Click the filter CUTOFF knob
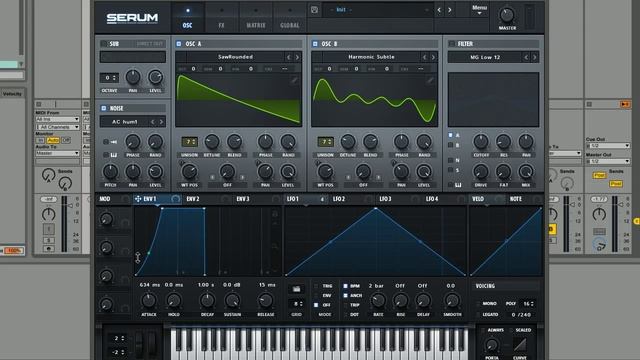The image size is (640, 360). click(x=481, y=142)
